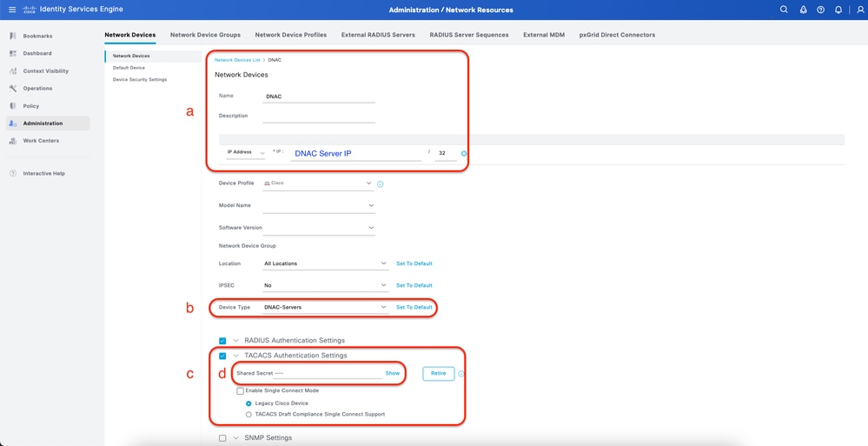
Task: Switch to Network Device Profiles tab
Action: point(290,35)
